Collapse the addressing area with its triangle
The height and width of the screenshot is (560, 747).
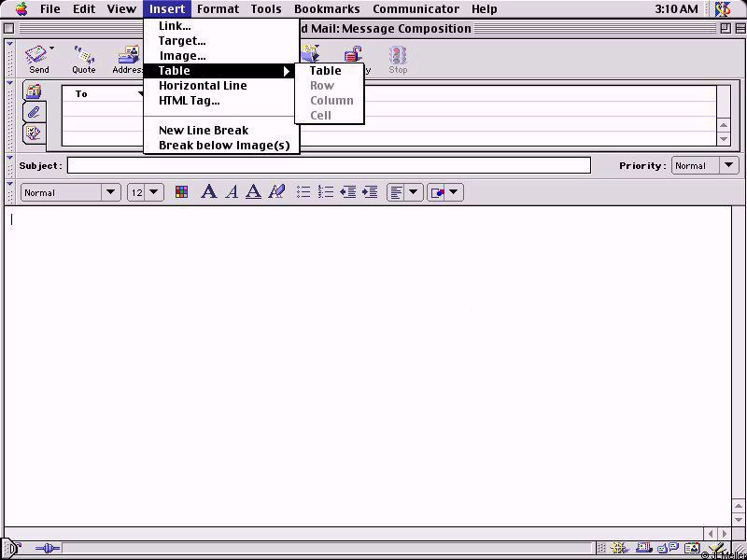(10, 84)
